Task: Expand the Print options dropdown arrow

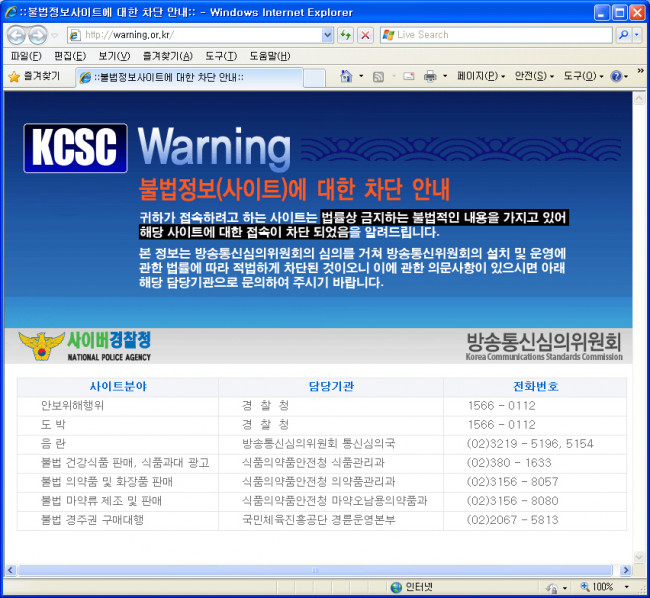Action: pyautogui.click(x=445, y=76)
